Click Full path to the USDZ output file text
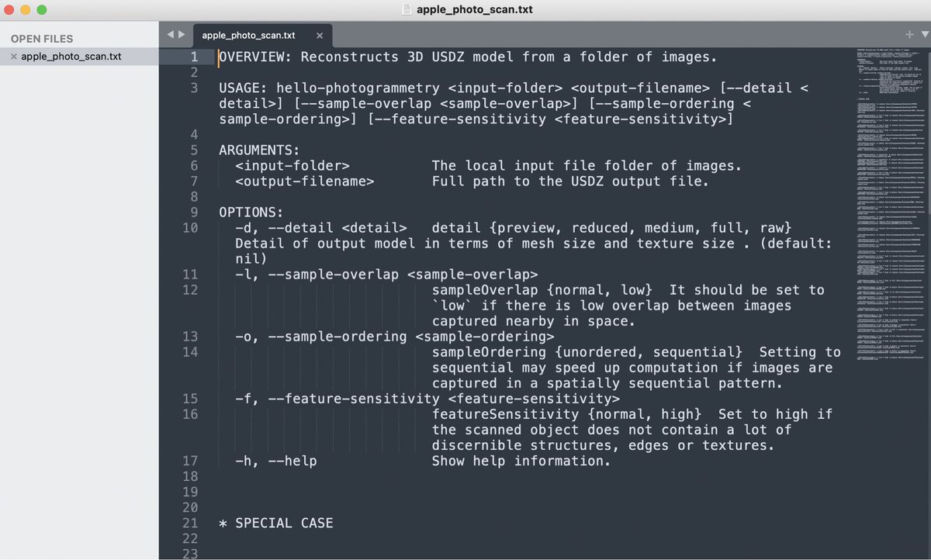 (x=570, y=181)
